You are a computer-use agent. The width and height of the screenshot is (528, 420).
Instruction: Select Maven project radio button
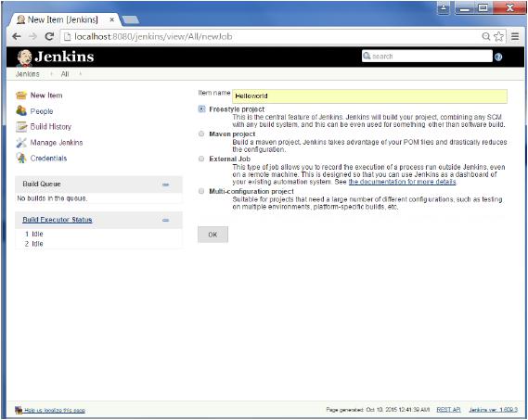(x=201, y=134)
